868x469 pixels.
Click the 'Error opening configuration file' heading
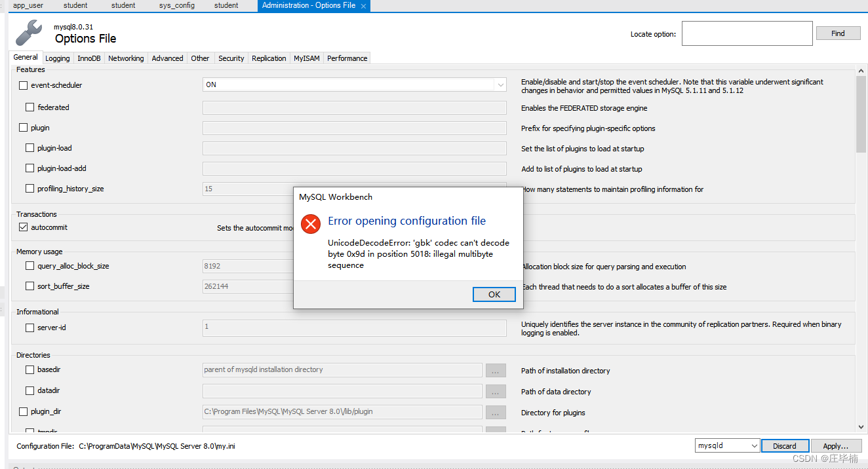click(406, 221)
